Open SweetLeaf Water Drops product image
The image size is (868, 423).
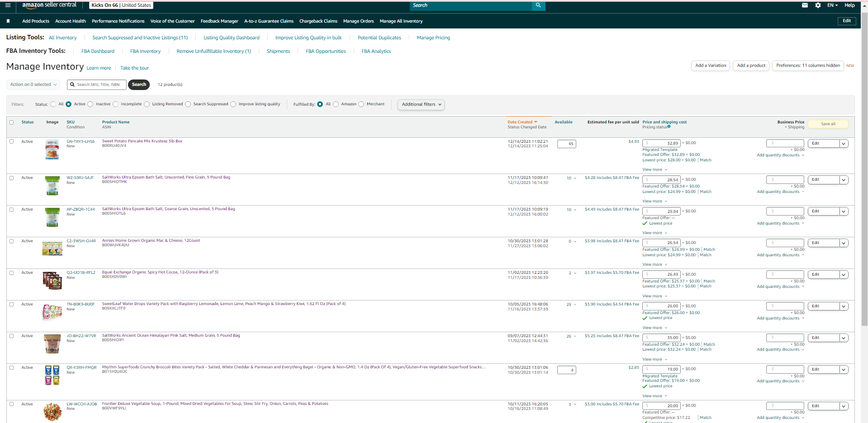coord(52,312)
